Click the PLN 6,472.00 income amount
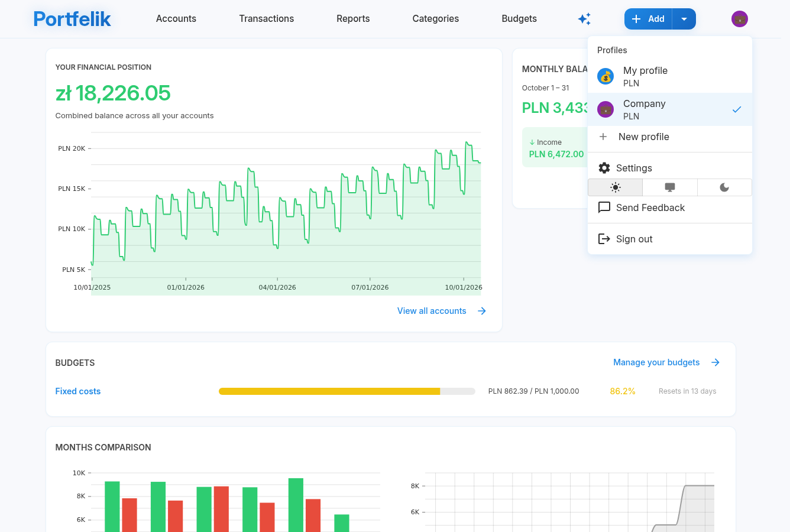The width and height of the screenshot is (790, 532). (556, 154)
